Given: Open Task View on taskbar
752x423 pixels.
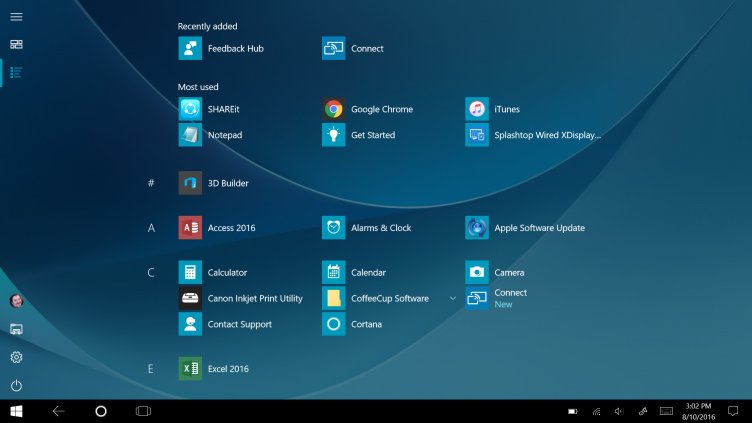Looking at the screenshot, I should pyautogui.click(x=143, y=411).
